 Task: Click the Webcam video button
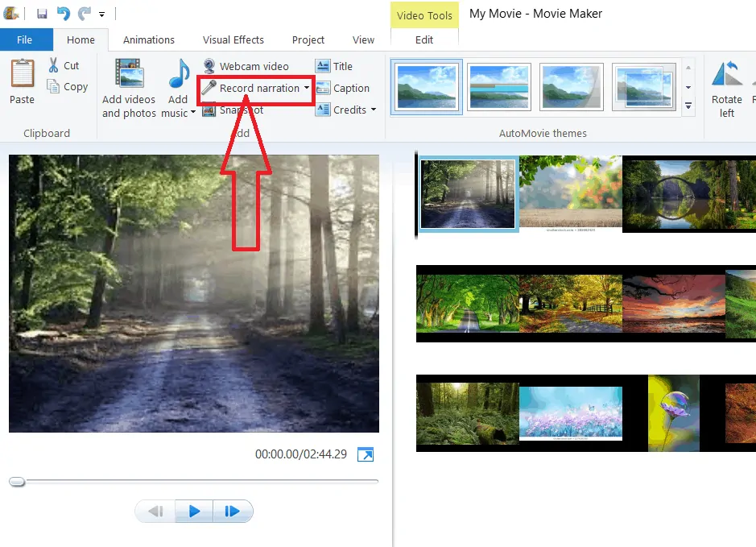(246, 66)
